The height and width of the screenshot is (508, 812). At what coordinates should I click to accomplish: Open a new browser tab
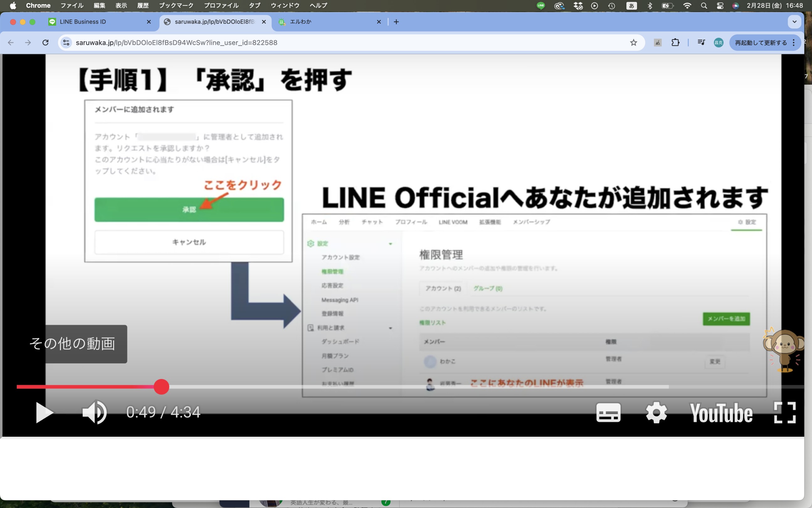pos(396,22)
